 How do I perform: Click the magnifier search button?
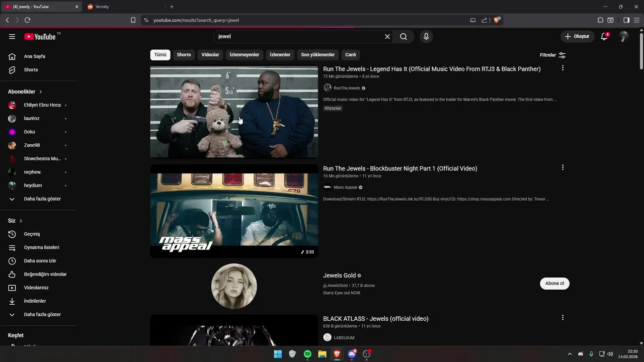click(404, 37)
